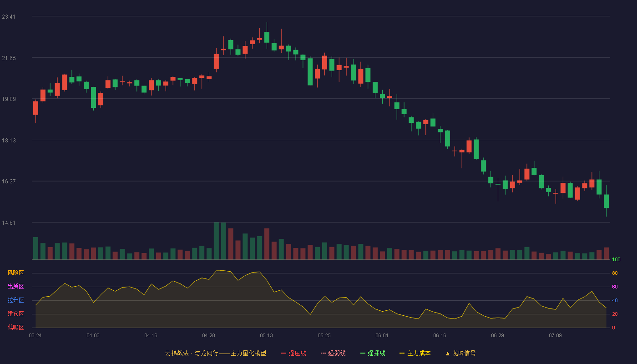The width and height of the screenshot is (637, 364).
Task: Toggle the 强压线 legend entry
Action: pos(293,353)
